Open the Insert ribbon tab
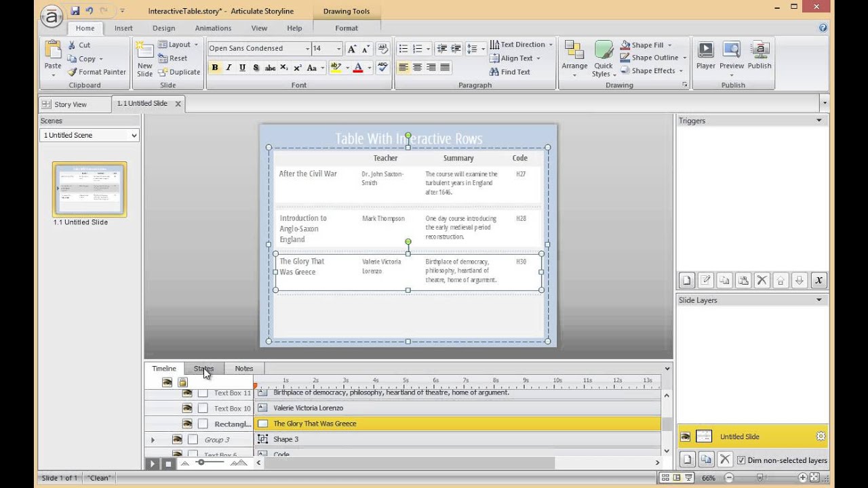Viewport: 868px width, 488px height. (123, 28)
